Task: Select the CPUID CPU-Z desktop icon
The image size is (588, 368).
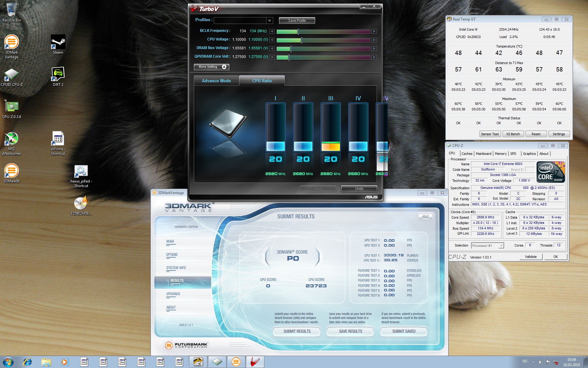Action: click(12, 77)
